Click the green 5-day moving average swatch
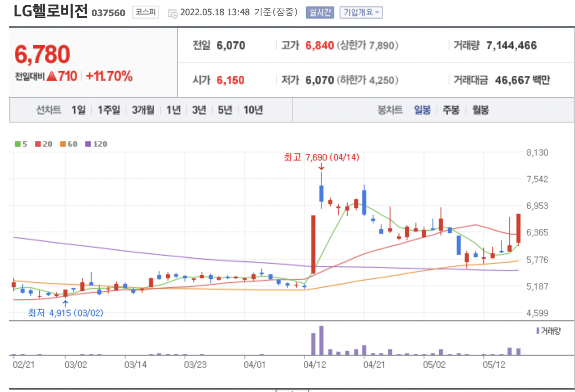Image resolution: width=575 pixels, height=392 pixels. pyautogui.click(x=18, y=144)
